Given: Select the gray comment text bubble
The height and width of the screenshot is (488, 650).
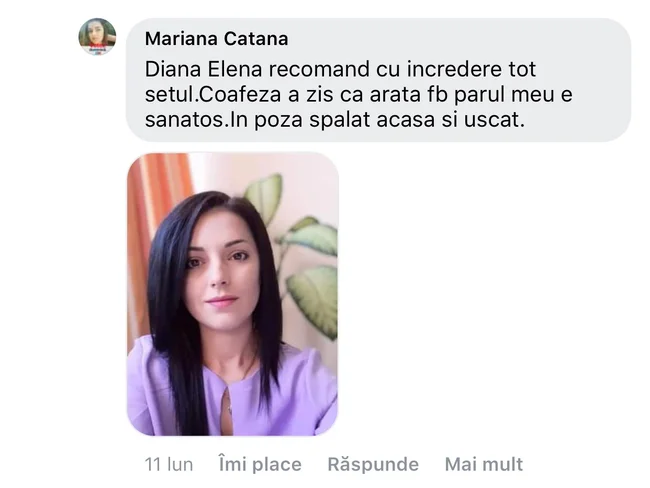Looking at the screenshot, I should click(x=378, y=80).
